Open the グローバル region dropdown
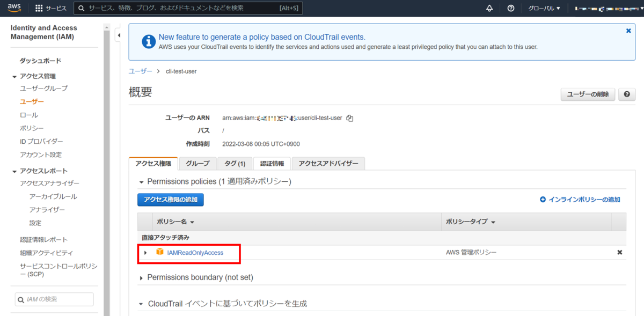The image size is (644, 316). [544, 9]
